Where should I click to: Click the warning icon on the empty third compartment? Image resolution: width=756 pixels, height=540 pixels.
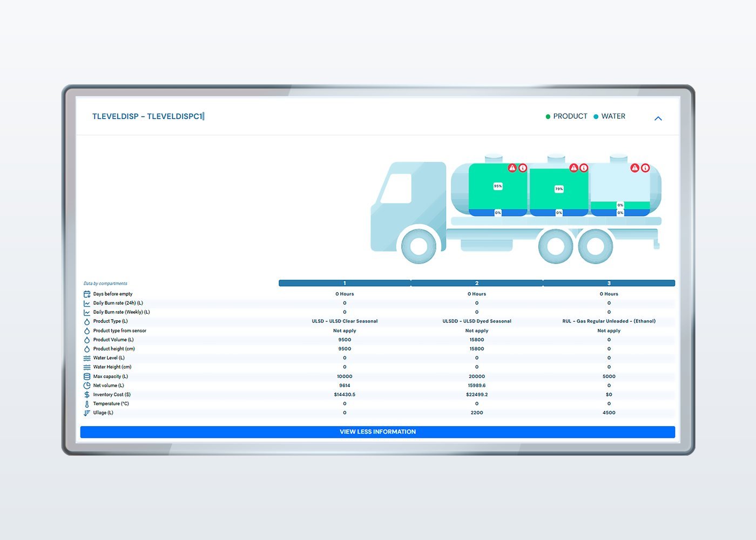pyautogui.click(x=635, y=168)
